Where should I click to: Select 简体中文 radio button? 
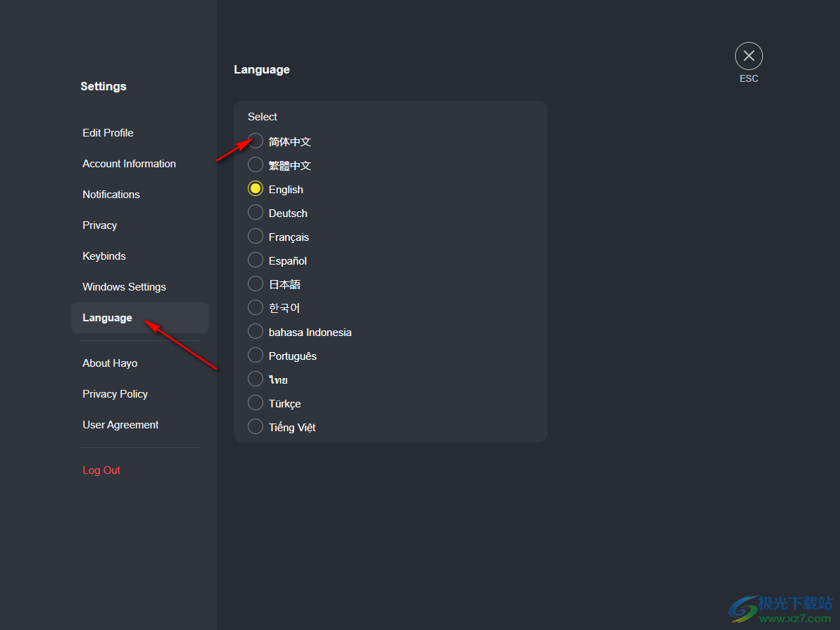(255, 141)
